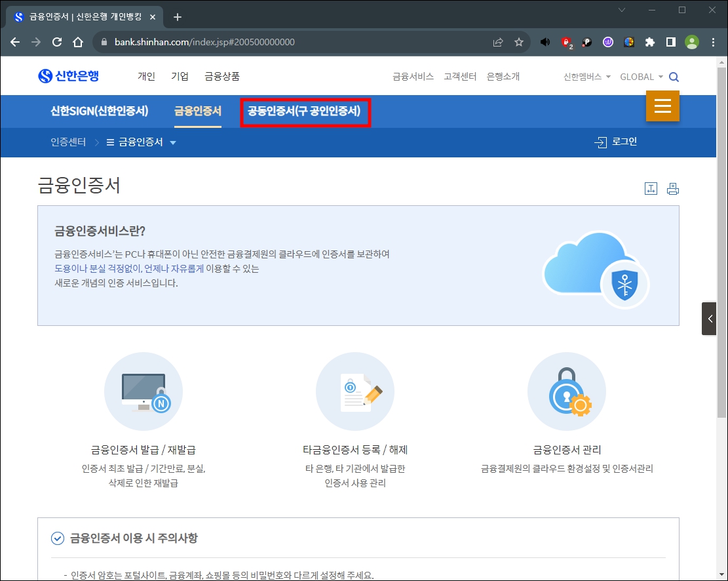Click the bookmark star in address bar
The height and width of the screenshot is (581, 728).
coord(519,41)
